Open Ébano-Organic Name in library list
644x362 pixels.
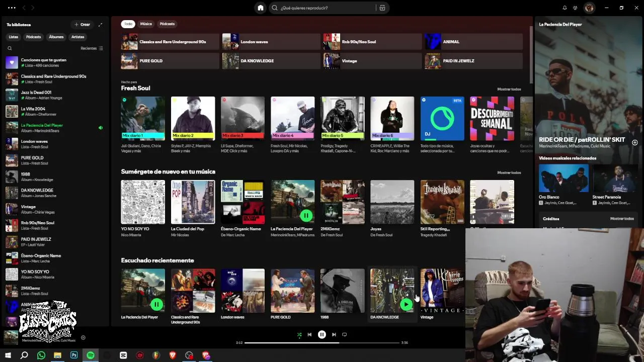[55, 258]
